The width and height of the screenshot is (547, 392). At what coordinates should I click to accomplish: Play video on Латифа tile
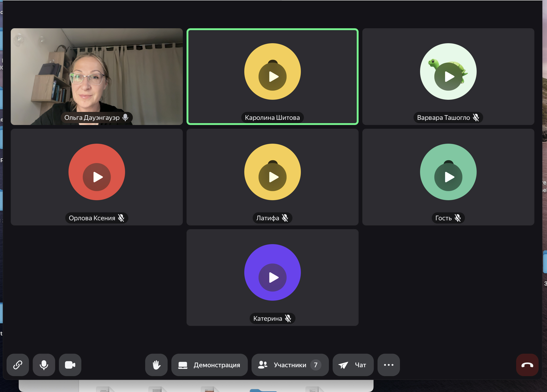pos(273,177)
